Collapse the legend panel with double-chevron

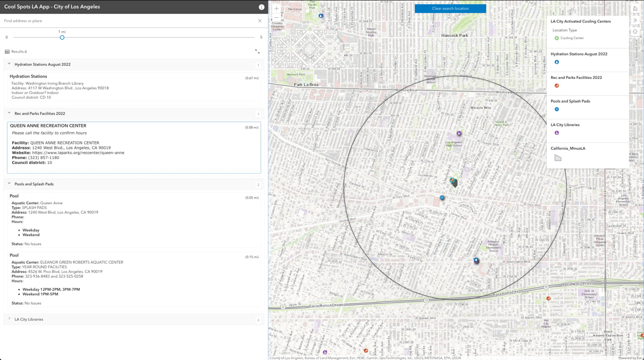pos(635,20)
